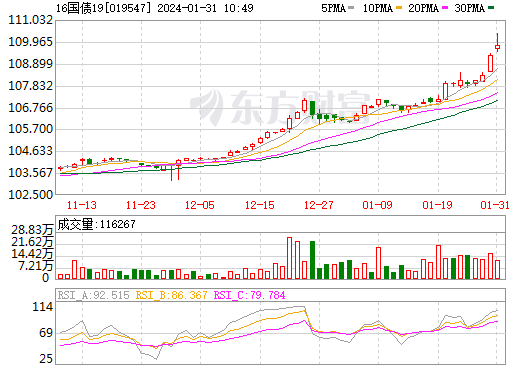Click the 东方财富 watermark logo
The width and height of the screenshot is (520, 365).
[280, 107]
